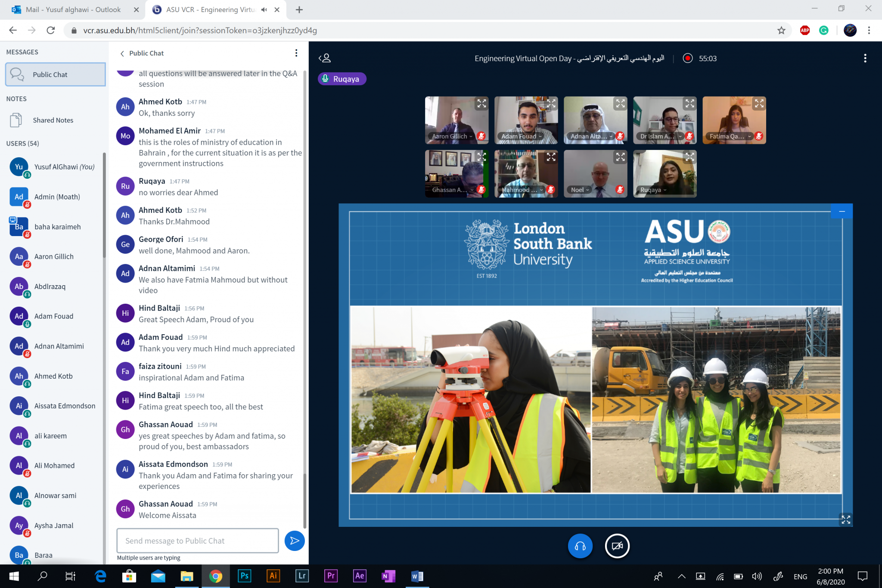
Task: Click George Ofori chat message name
Action: click(x=161, y=239)
